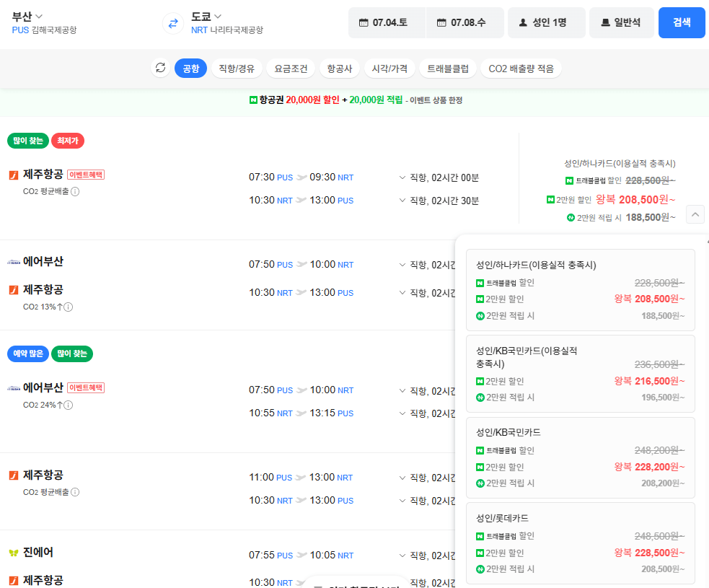Viewport: 709px width, 588px height.
Task: Expand 07:50 to 10:00 이벤트혜택 flight details
Action: [402, 390]
